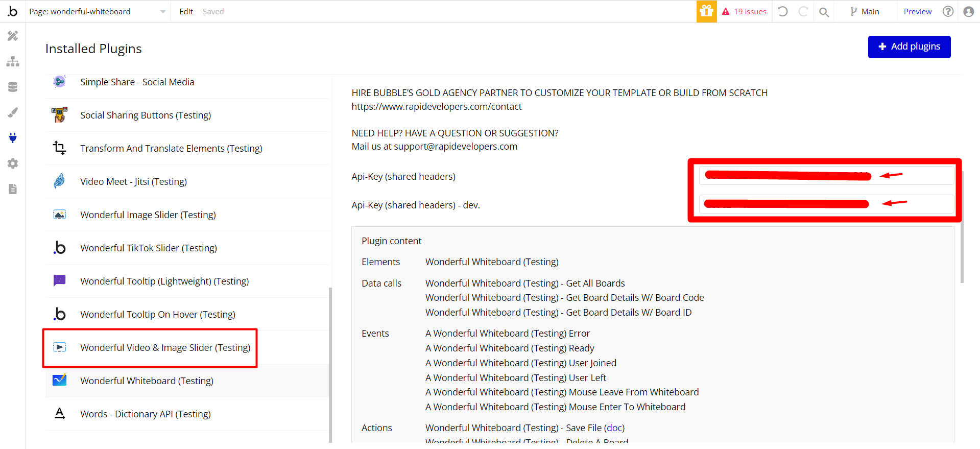Image resolution: width=980 pixels, height=449 pixels.
Task: Select Social Sharing Buttons (Testing) plugin
Action: tap(146, 115)
